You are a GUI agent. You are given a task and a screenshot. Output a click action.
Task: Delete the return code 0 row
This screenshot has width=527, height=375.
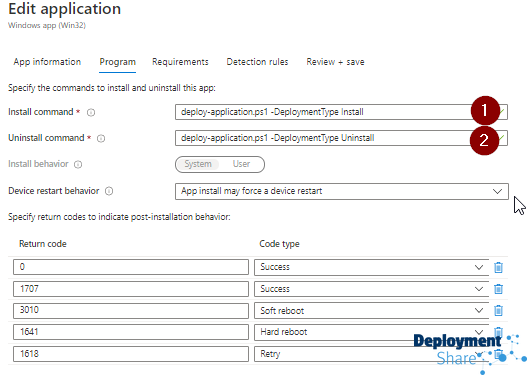tap(498, 267)
